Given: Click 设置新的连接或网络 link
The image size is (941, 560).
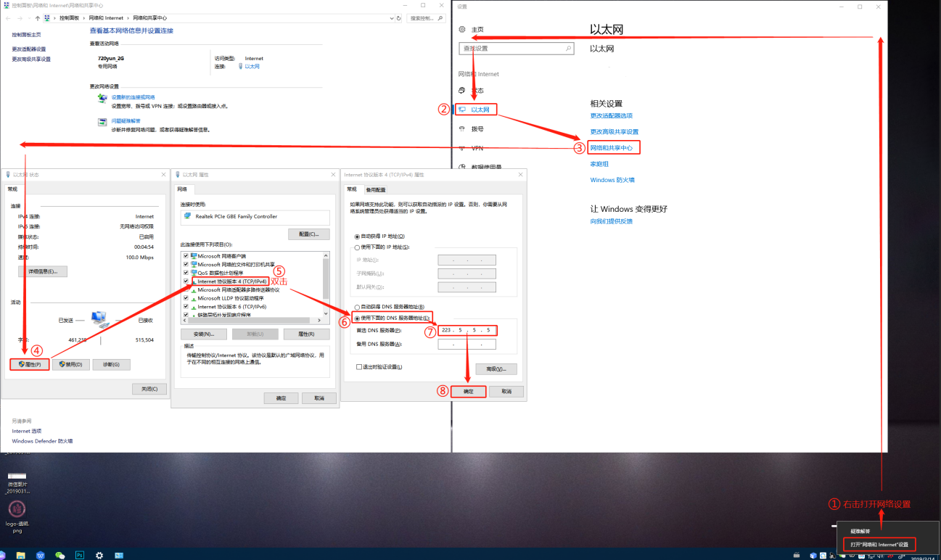Looking at the screenshot, I should [x=133, y=97].
